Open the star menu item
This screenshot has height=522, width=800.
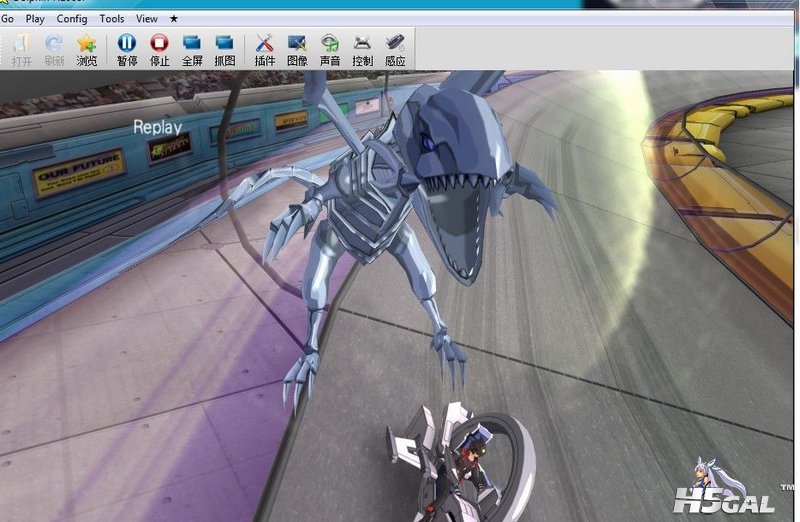click(173, 19)
